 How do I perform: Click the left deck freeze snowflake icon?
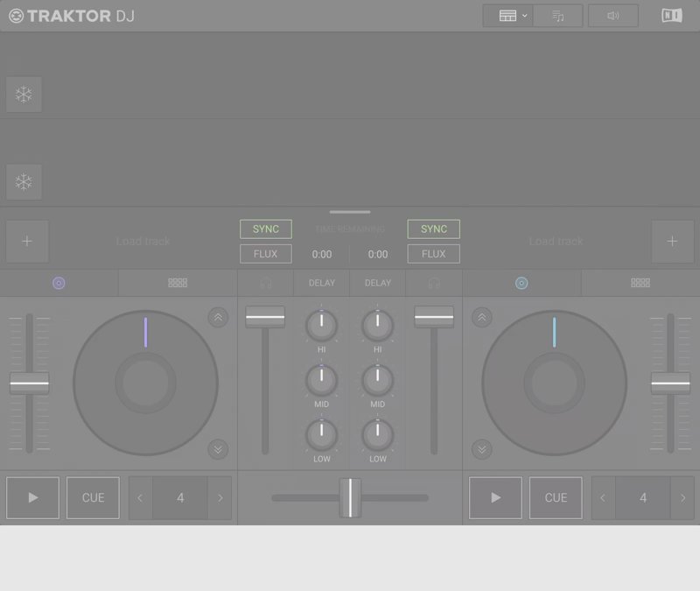[24, 95]
